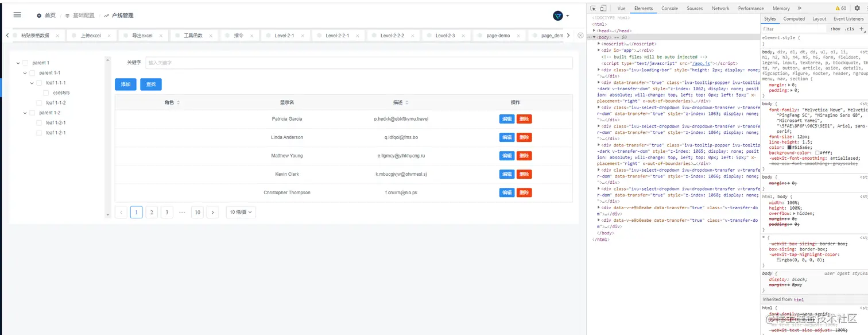Image resolution: width=868 pixels, height=335 pixels.
Task: Toggle the DevTools device toolbar icon
Action: (603, 8)
